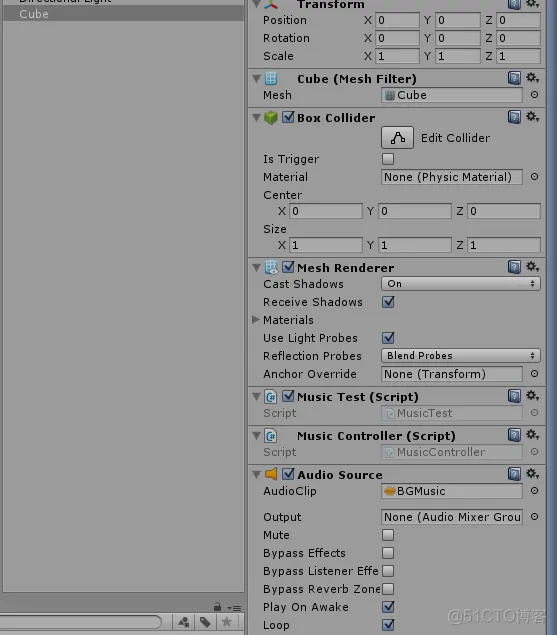
Task: Click the Box Collider green cube icon
Action: (x=271, y=118)
